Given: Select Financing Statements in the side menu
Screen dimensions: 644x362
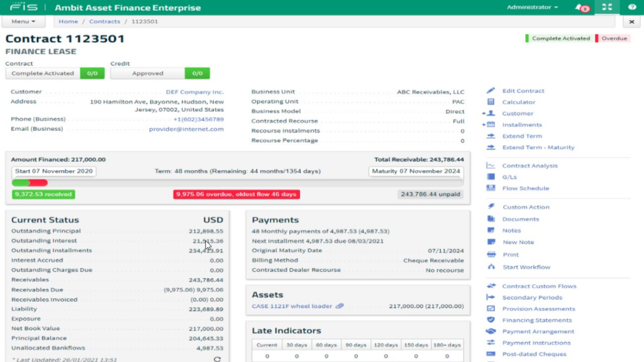Looking at the screenshot, I should (537, 320).
